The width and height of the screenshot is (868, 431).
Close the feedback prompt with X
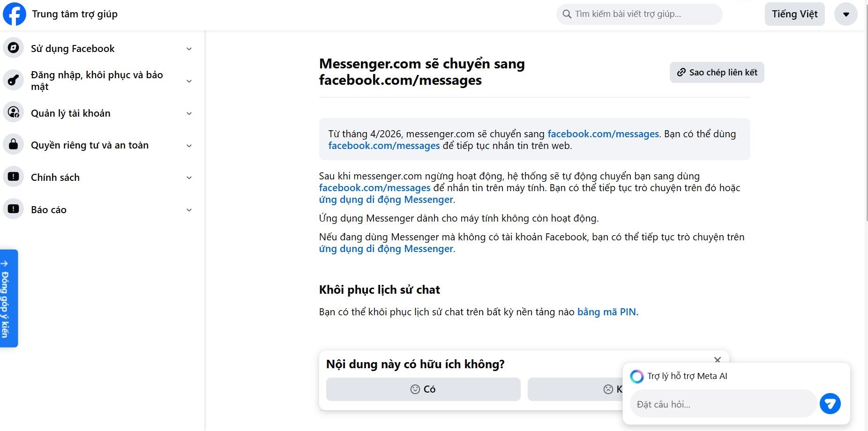click(717, 360)
